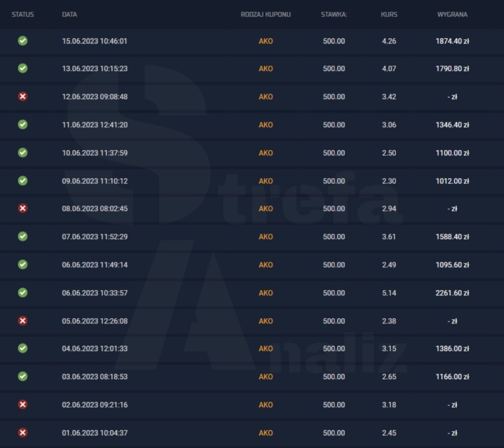
Task: Click odds value 3.18
Action: point(389,405)
